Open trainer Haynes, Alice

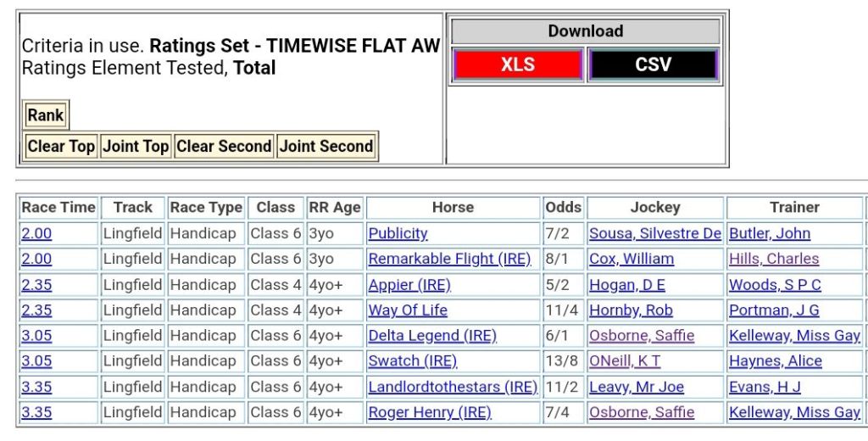776,361
